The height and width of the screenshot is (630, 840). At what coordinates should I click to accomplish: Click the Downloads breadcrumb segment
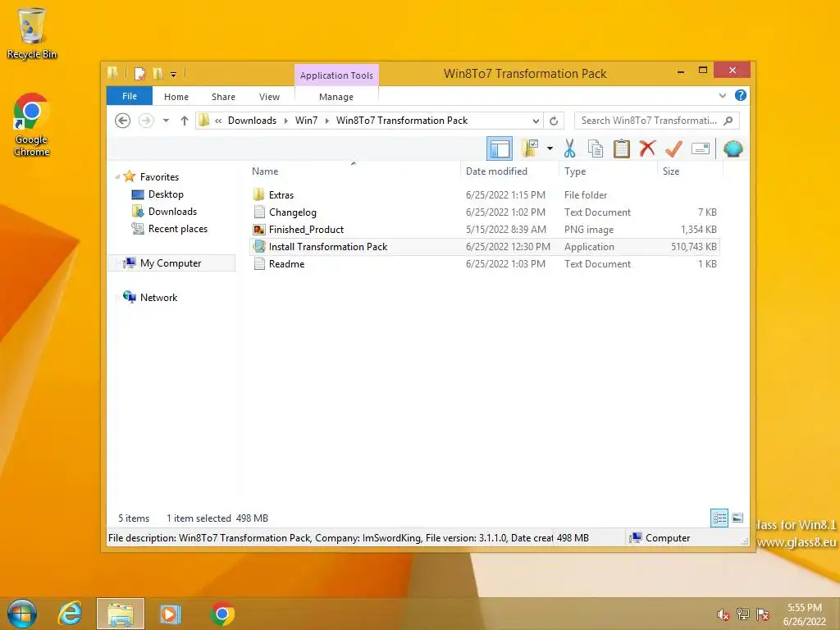pos(252,121)
